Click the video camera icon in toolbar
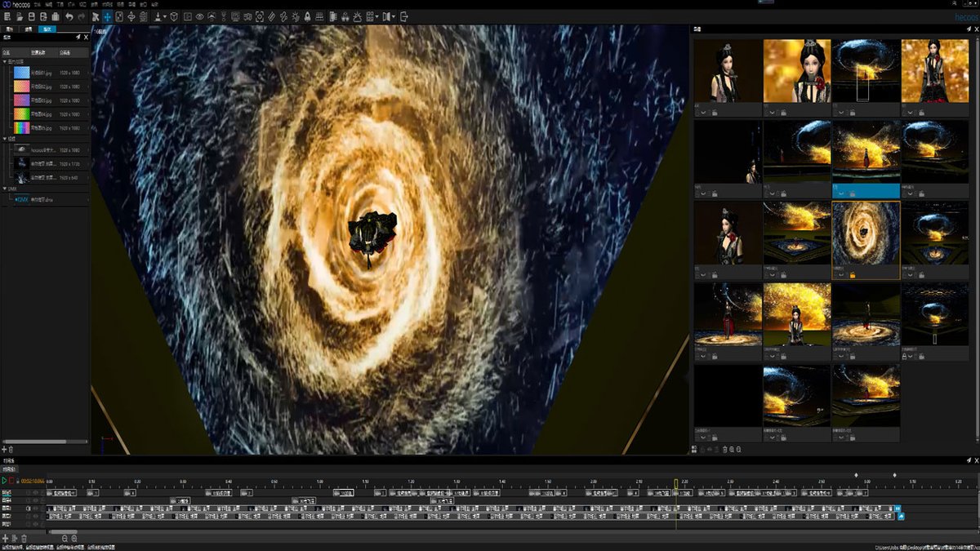The image size is (980, 551). click(247, 16)
